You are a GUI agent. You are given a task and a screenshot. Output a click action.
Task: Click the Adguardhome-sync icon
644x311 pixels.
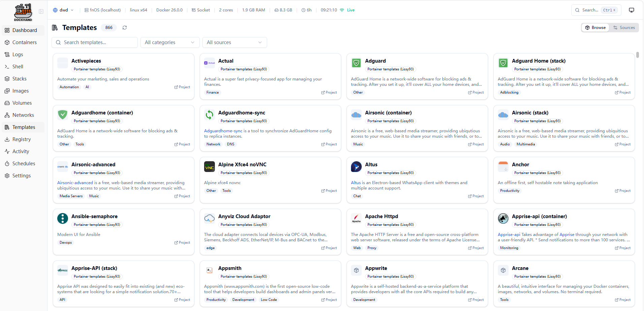pos(210,115)
